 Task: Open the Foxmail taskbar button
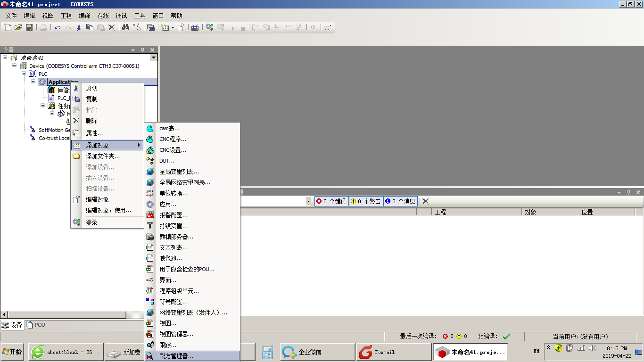click(394, 352)
